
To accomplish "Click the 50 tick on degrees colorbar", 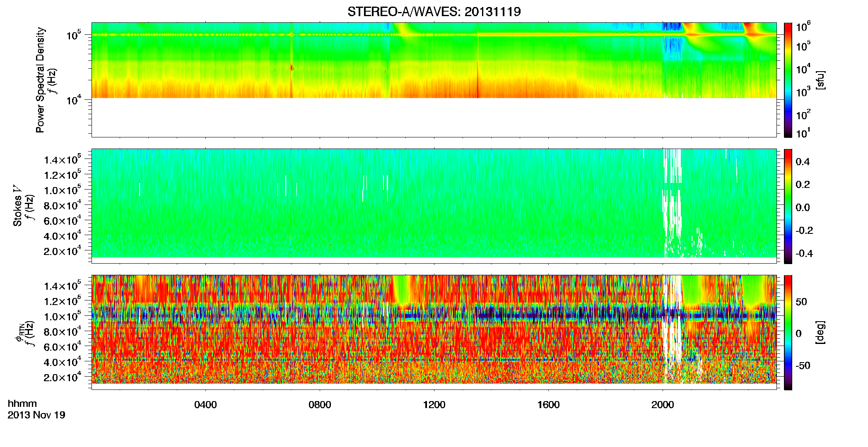I will coord(801,302).
